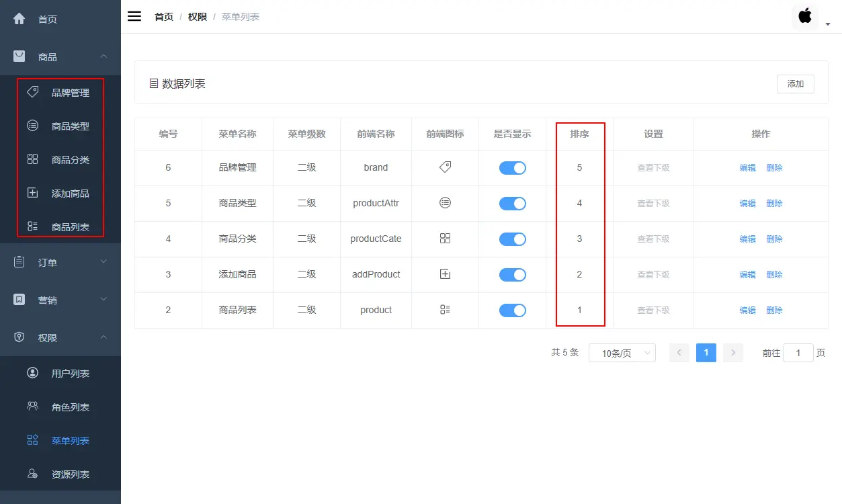The image size is (842, 504).
Task: Click the grid icon in the productCate row
Action: (x=445, y=239)
